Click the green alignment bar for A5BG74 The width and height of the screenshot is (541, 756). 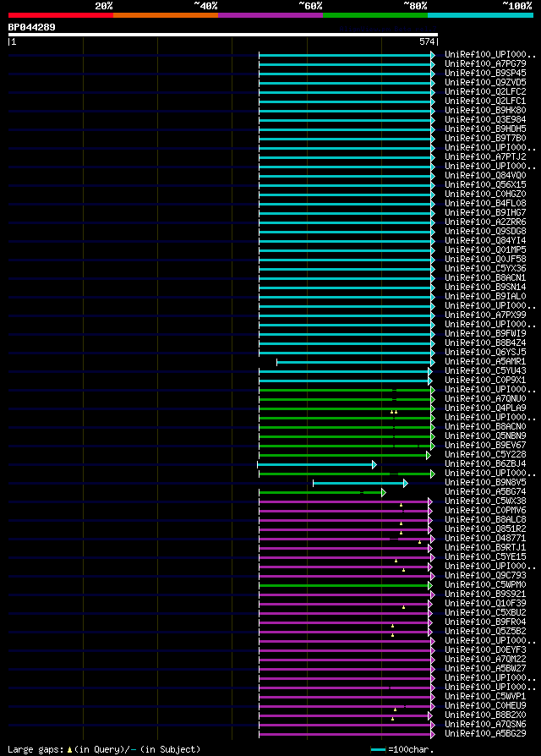tap(323, 492)
